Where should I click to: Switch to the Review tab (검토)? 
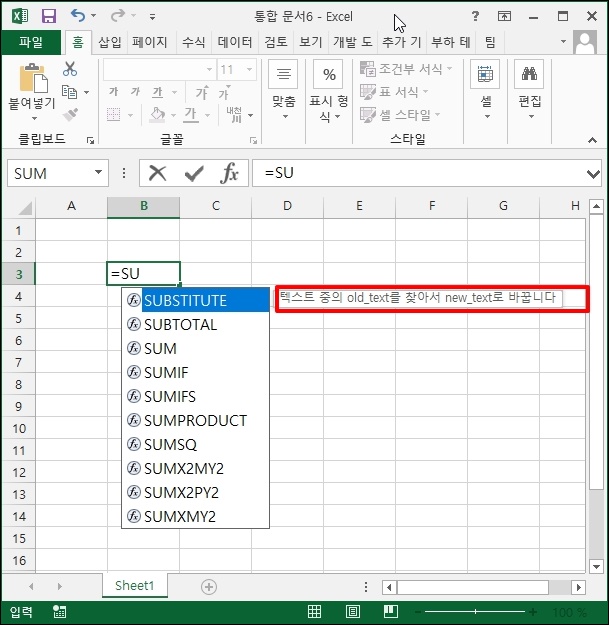[x=276, y=42]
